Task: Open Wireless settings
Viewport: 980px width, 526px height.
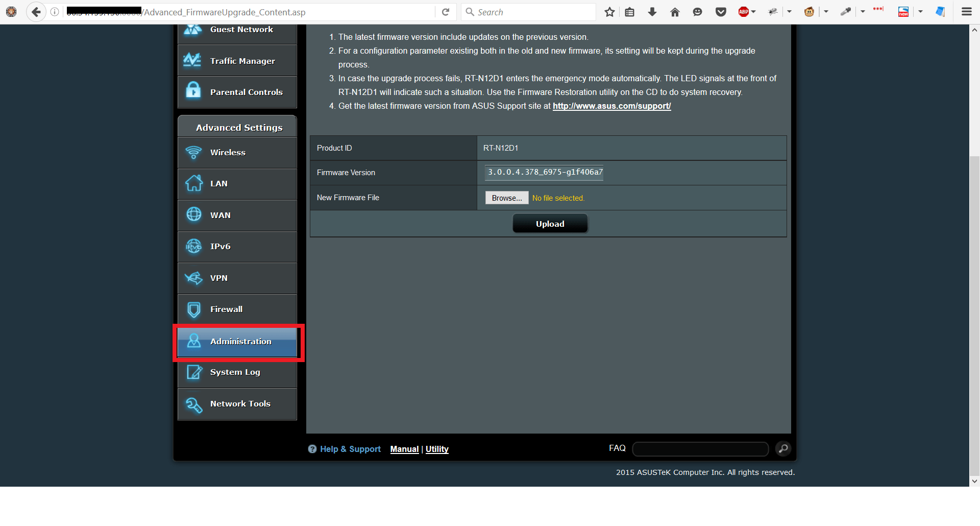Action: pyautogui.click(x=237, y=152)
